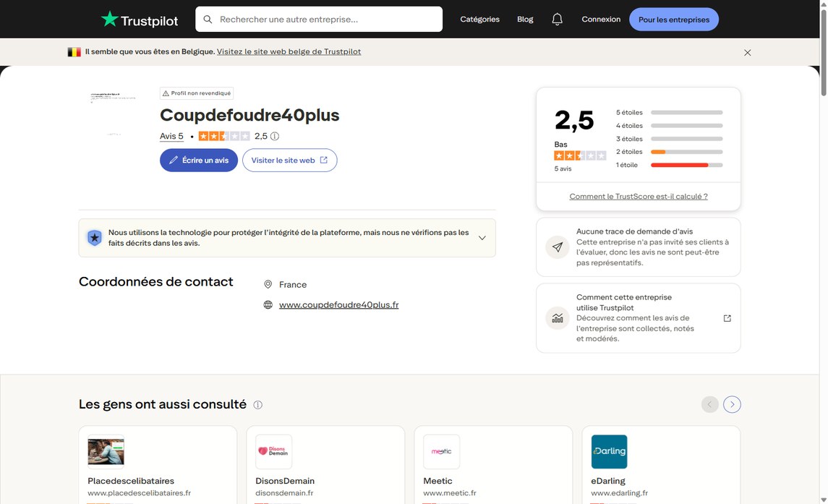This screenshot has width=828, height=504.
Task: Click 'disonsdemain.fr' text
Action: [x=284, y=493]
